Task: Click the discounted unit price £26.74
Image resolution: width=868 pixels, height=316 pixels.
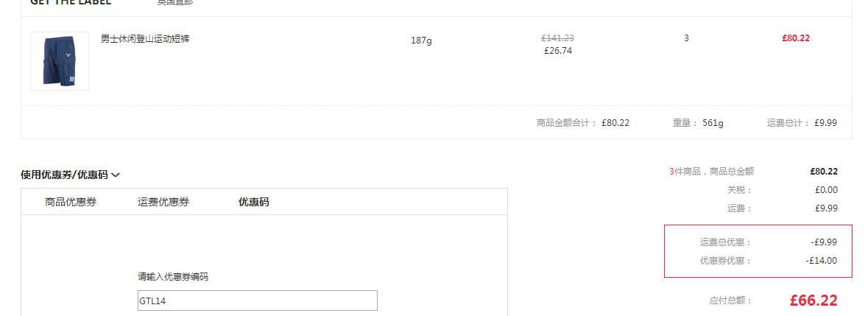Action: (558, 51)
